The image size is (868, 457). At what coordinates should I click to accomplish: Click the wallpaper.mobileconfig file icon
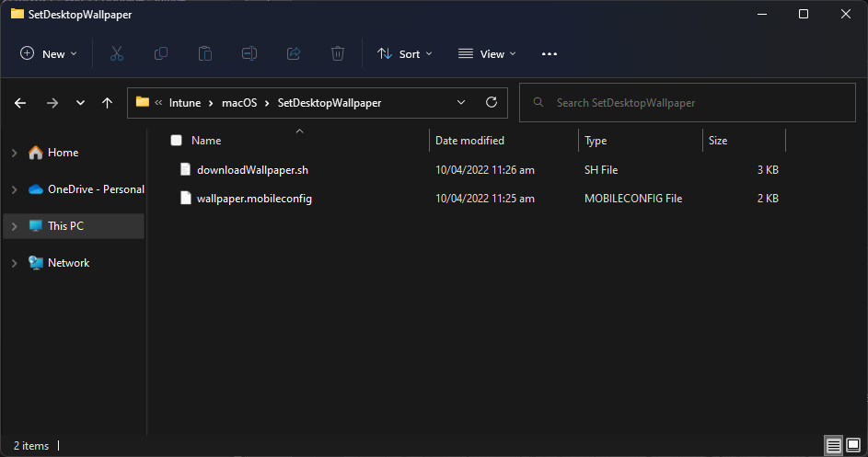click(x=185, y=198)
